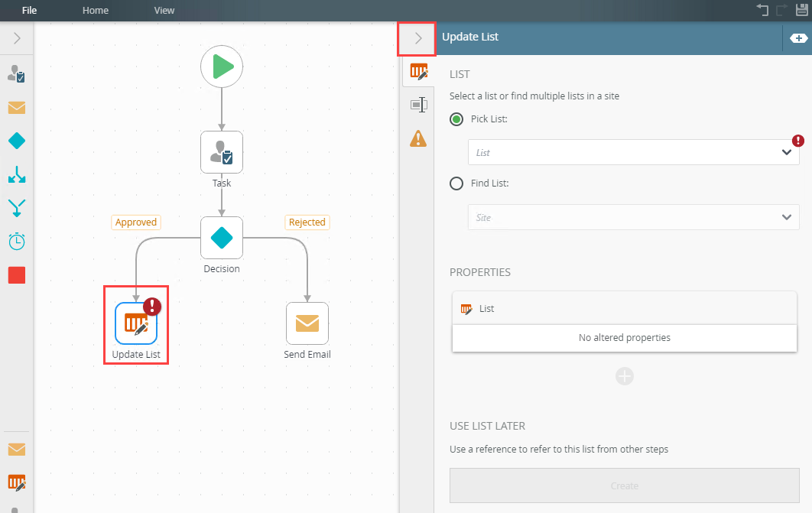Click the disabled Create button
This screenshot has width=812, height=513.
click(x=624, y=485)
